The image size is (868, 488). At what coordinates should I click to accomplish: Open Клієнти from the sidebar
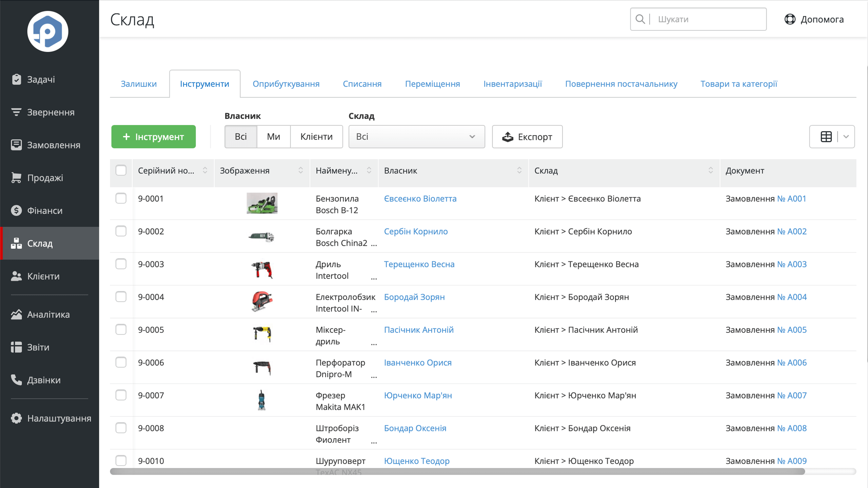(50, 276)
